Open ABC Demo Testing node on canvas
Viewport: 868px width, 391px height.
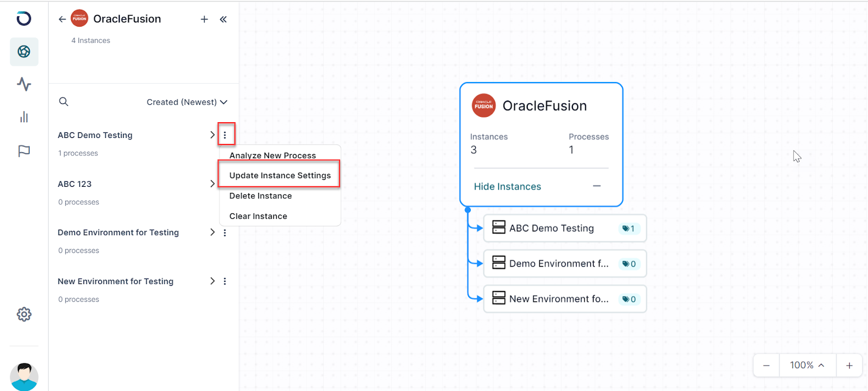565,228
